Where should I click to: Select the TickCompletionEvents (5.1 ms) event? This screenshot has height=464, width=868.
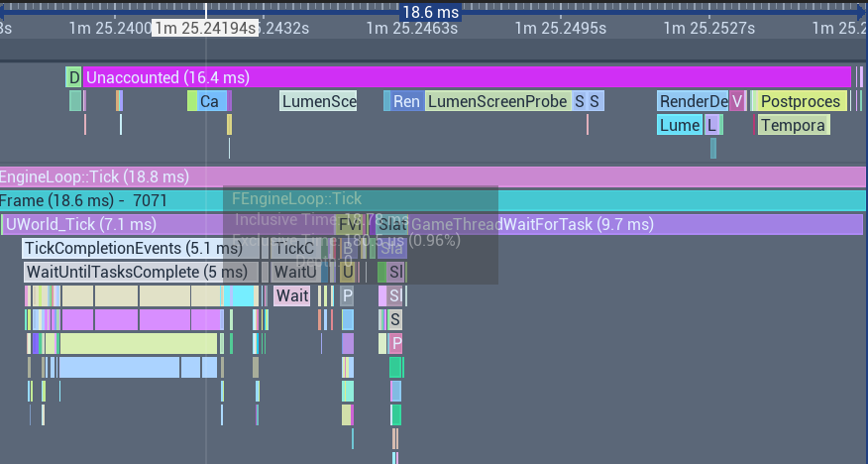[x=141, y=248]
